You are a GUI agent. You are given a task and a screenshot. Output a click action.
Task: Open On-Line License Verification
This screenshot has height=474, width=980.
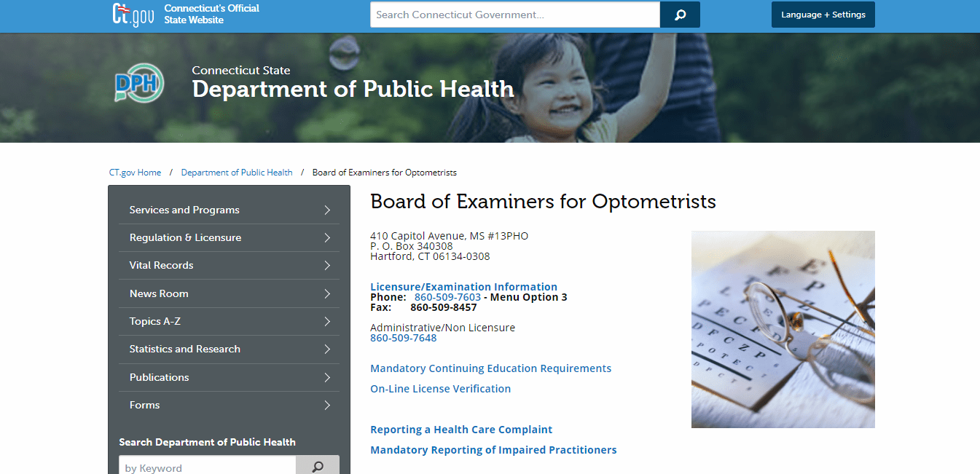tap(440, 388)
